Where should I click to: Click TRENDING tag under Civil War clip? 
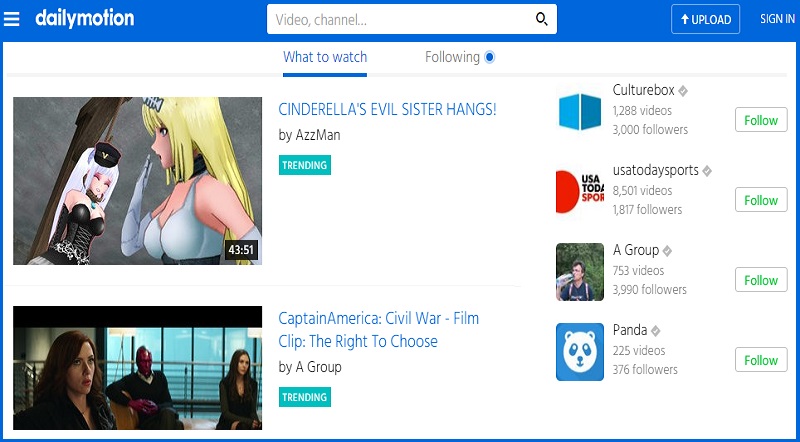click(x=305, y=397)
